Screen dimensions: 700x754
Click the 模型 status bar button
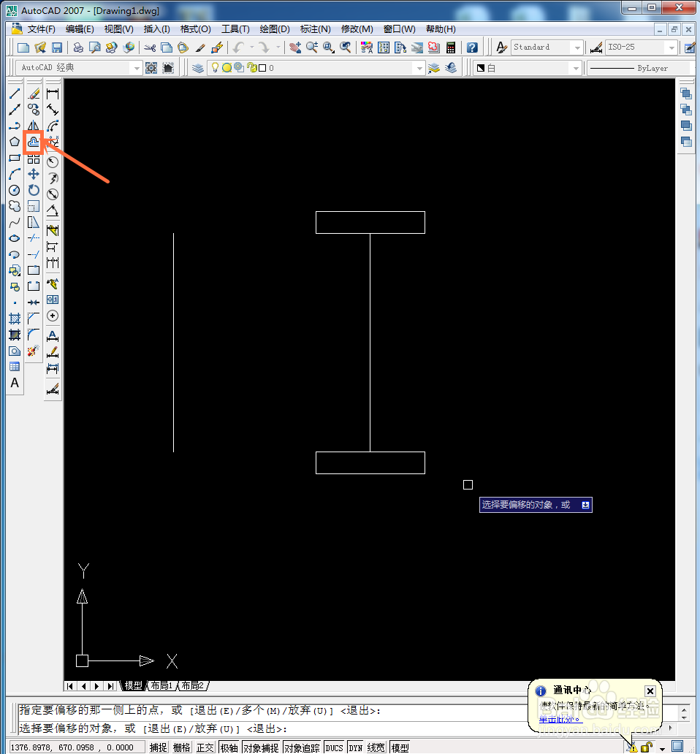click(x=400, y=747)
